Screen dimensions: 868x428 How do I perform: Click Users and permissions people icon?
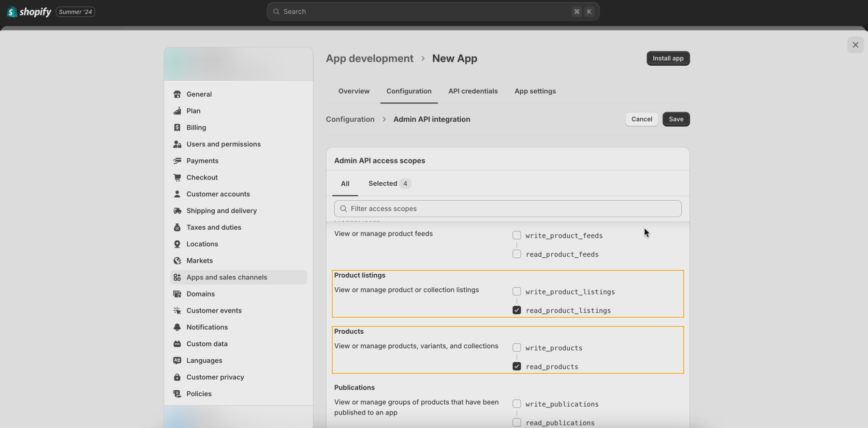[177, 144]
